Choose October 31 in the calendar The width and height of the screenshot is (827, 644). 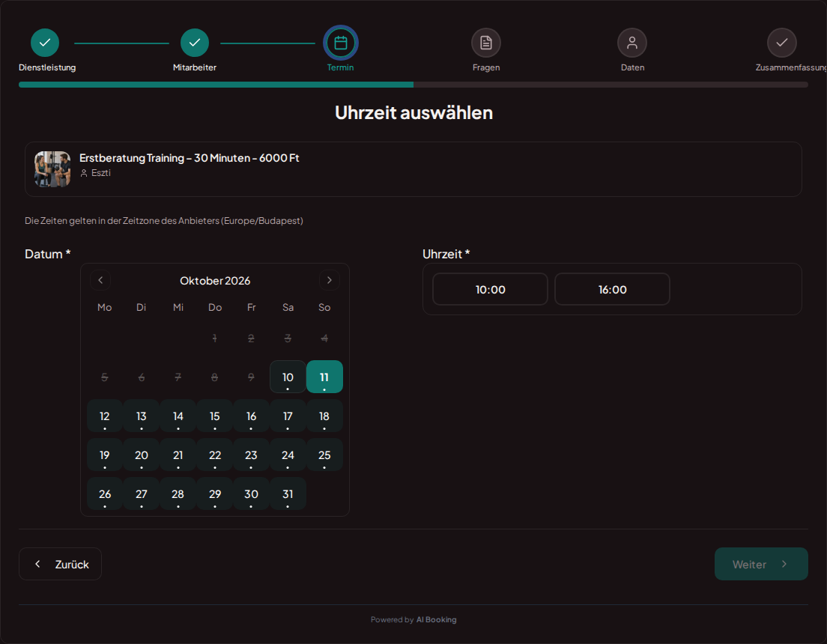(x=288, y=493)
